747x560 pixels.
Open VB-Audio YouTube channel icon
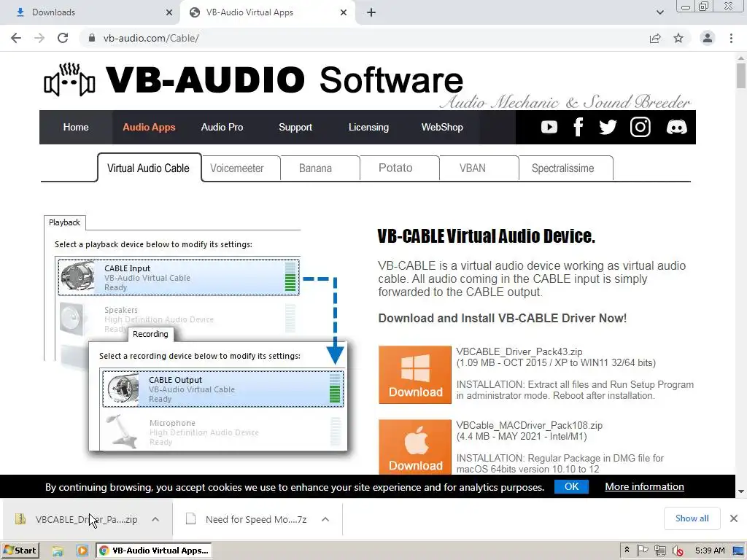[549, 127]
